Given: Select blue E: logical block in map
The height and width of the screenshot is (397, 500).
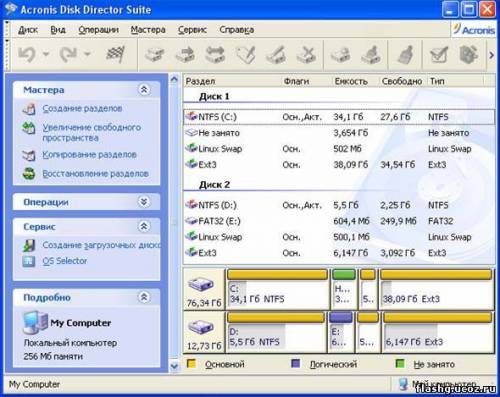Looking at the screenshot, I should tap(341, 332).
